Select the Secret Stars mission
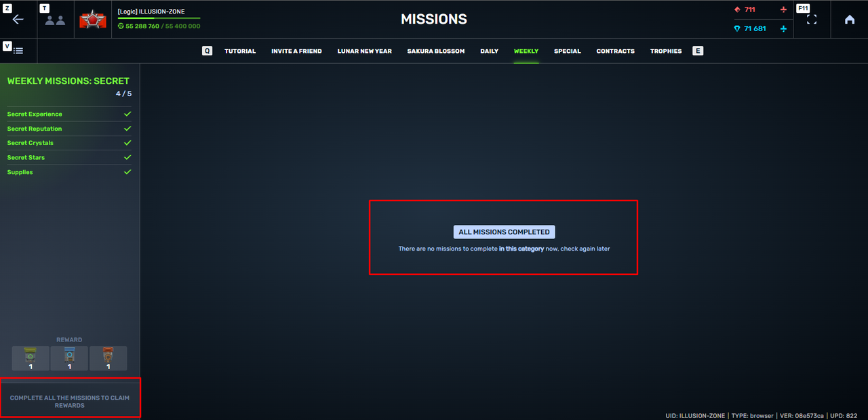 pos(69,157)
